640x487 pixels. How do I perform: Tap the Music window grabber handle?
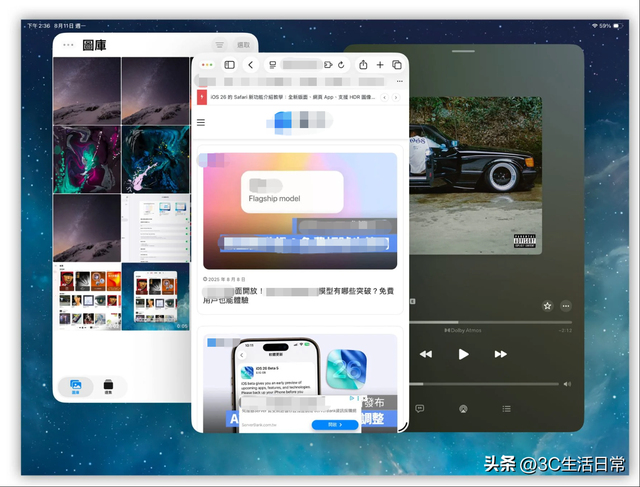coord(463,51)
